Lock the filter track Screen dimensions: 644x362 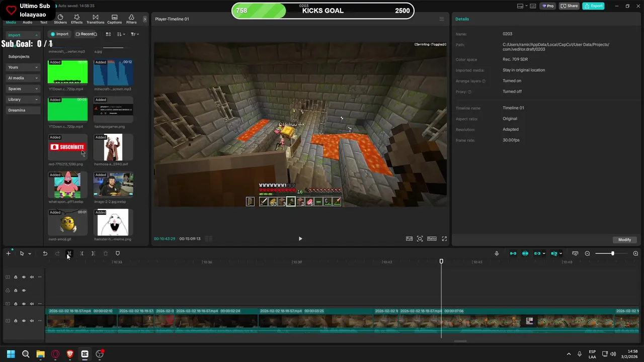point(16,291)
